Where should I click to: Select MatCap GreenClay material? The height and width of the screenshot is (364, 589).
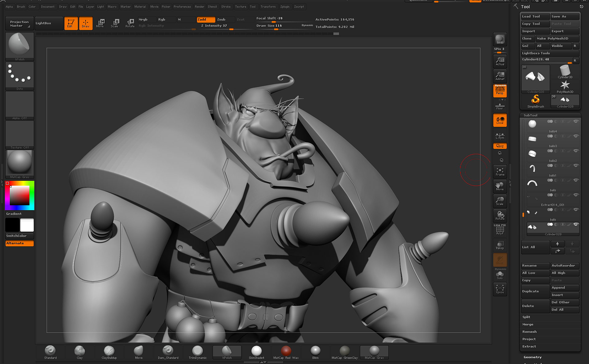tap(345, 352)
